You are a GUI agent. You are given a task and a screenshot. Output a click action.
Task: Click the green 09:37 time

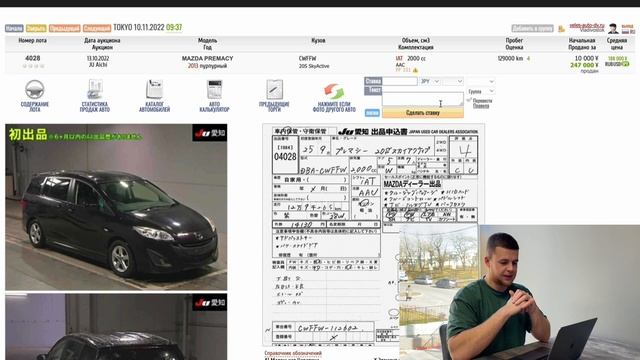pos(174,27)
